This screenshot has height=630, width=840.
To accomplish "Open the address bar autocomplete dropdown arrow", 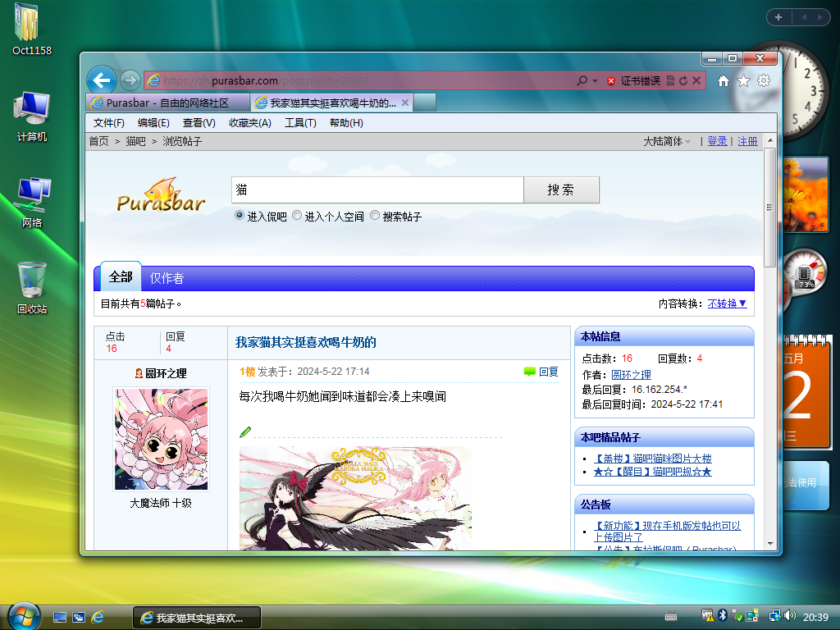I will point(595,81).
